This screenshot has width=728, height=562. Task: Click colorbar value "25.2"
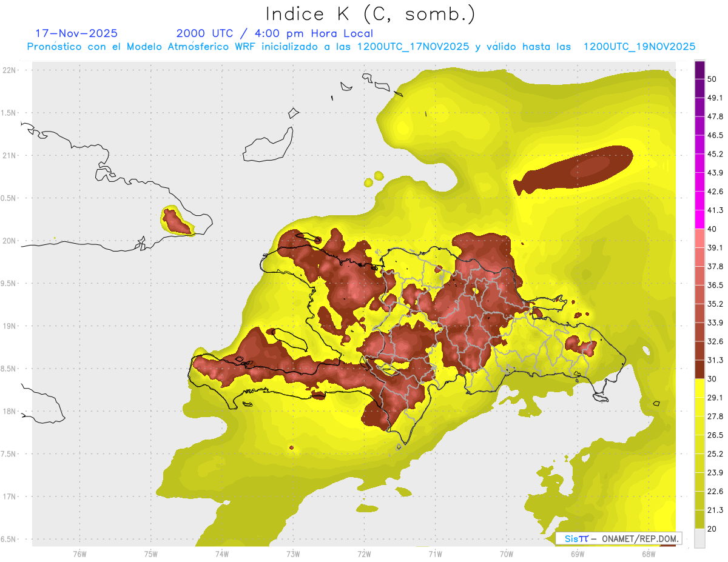click(715, 453)
